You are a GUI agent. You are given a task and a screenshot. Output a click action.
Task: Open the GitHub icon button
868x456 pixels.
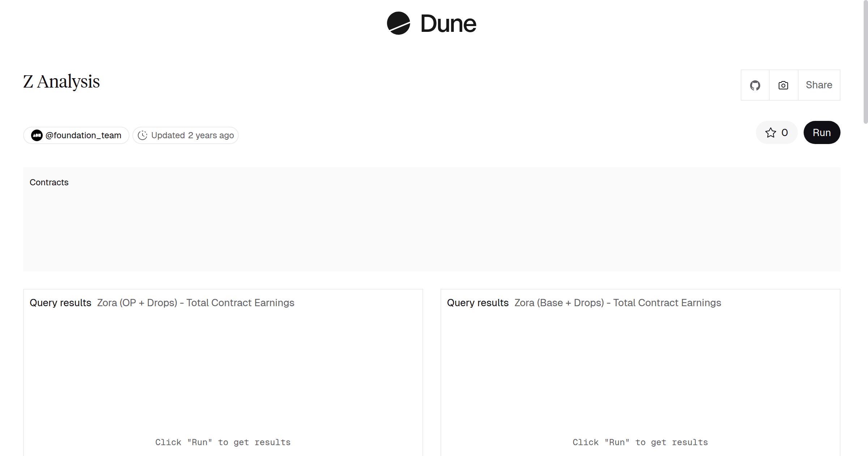point(755,85)
